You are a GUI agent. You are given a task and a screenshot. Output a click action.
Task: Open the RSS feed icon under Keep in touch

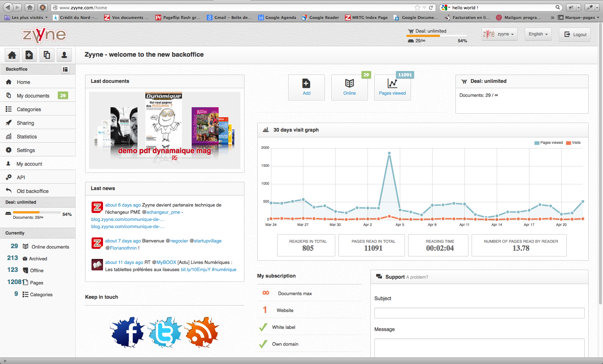(202, 332)
